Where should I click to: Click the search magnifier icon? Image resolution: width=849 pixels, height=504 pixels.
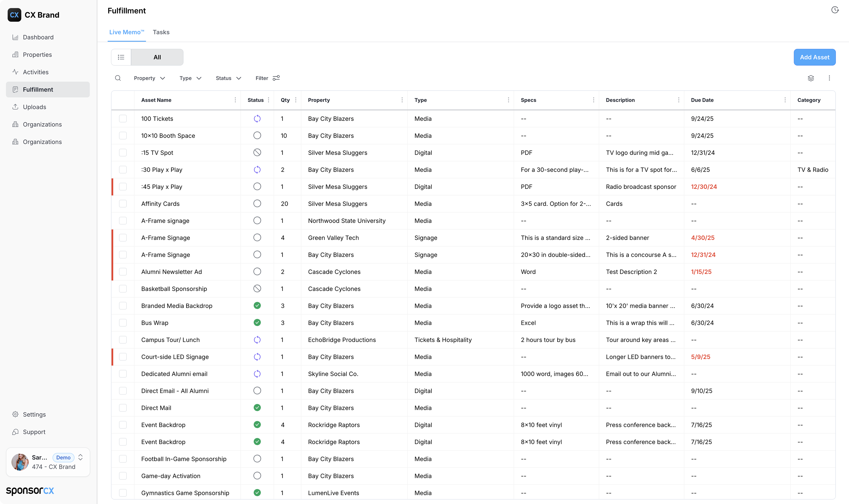click(x=118, y=78)
